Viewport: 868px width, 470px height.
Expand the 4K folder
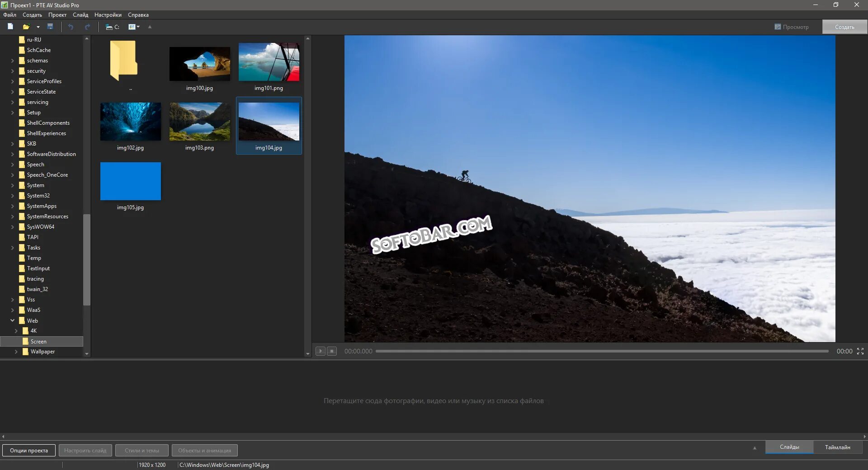tap(16, 331)
